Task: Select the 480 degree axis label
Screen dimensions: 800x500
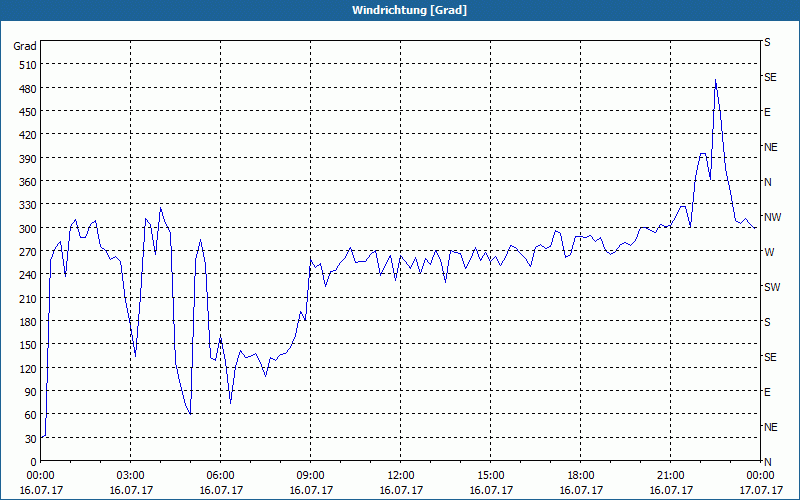Action: [x=28, y=89]
